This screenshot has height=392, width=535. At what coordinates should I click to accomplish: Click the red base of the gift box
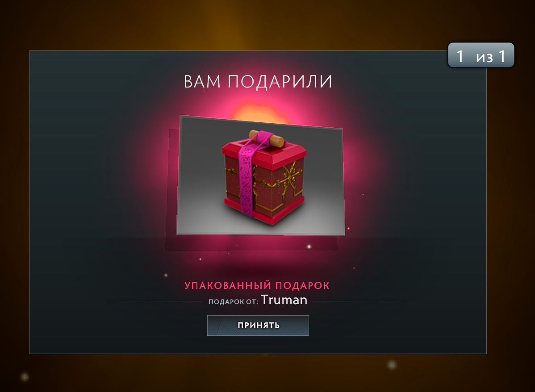(264, 209)
